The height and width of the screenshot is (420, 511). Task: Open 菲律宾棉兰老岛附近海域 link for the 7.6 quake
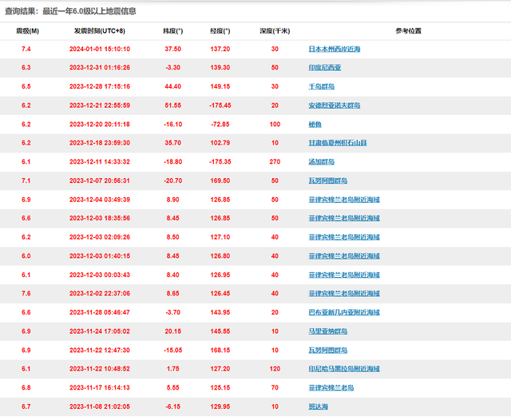[x=344, y=294]
